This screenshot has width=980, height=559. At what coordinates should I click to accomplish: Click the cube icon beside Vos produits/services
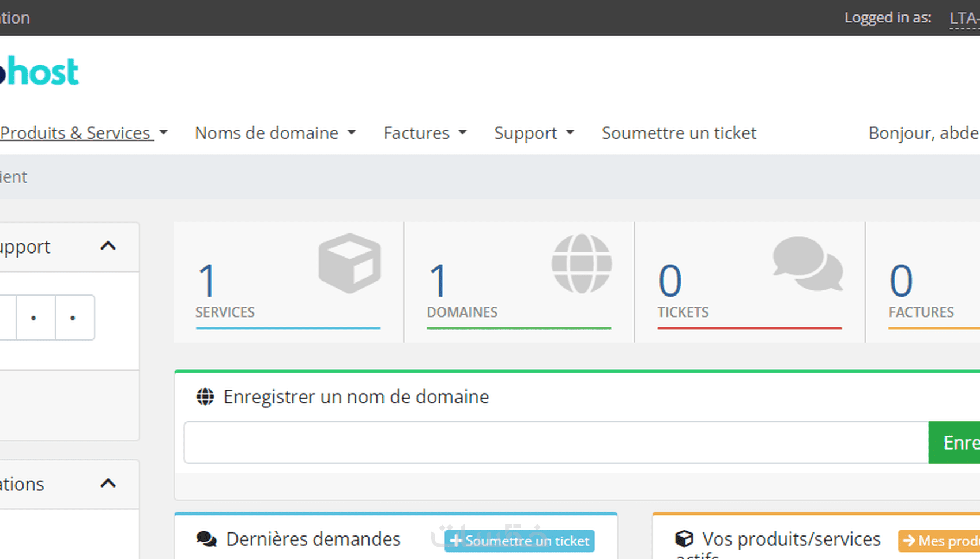[684, 539]
